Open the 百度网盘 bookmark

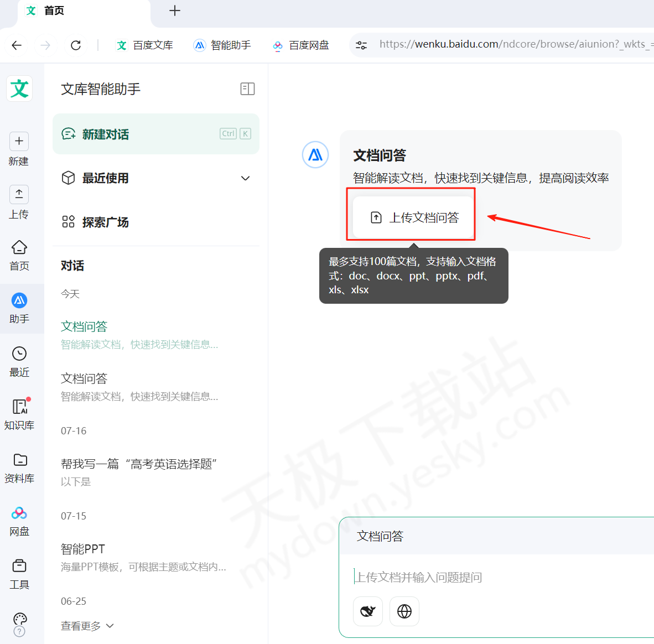(x=301, y=45)
